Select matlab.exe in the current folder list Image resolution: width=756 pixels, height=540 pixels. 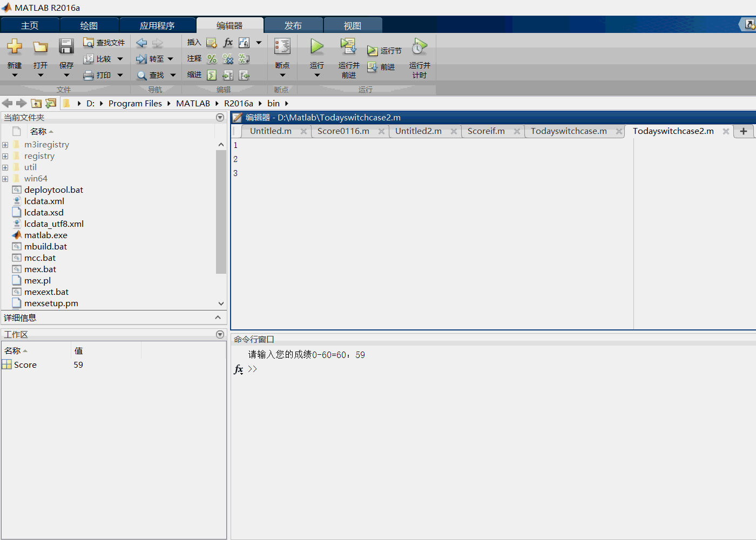46,235
